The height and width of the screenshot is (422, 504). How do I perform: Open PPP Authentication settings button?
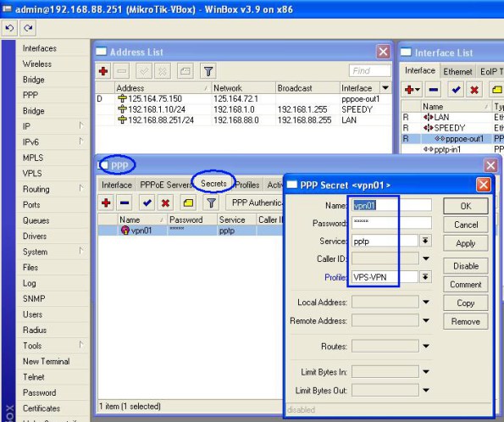pos(255,203)
